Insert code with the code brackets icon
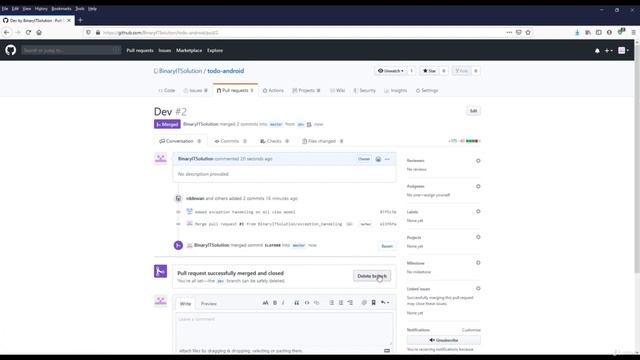This screenshot has height=360, width=640. [307, 303]
